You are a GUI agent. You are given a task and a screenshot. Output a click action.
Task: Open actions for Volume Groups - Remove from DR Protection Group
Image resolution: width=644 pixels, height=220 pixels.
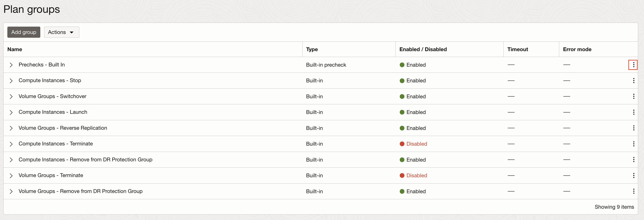click(x=634, y=191)
